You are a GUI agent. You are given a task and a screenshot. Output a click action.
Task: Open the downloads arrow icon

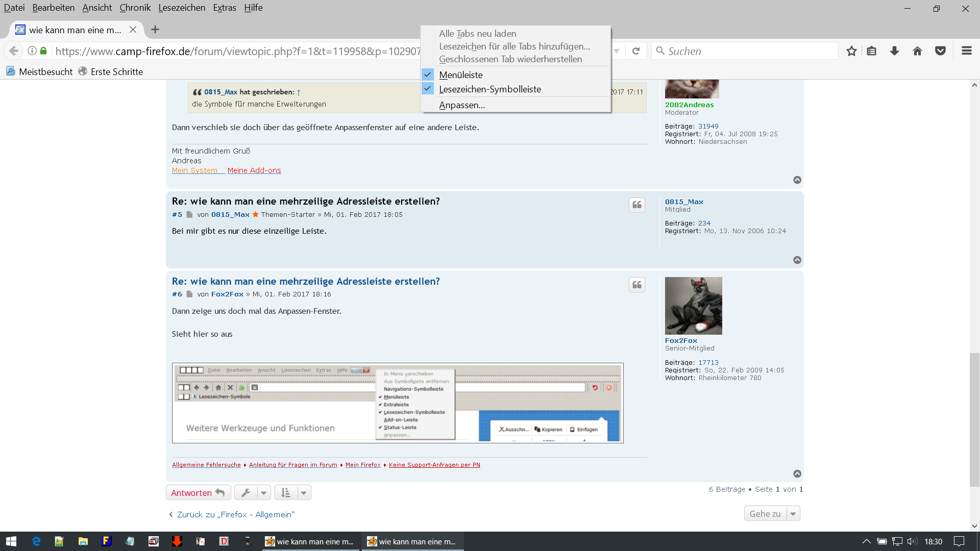click(x=894, y=51)
